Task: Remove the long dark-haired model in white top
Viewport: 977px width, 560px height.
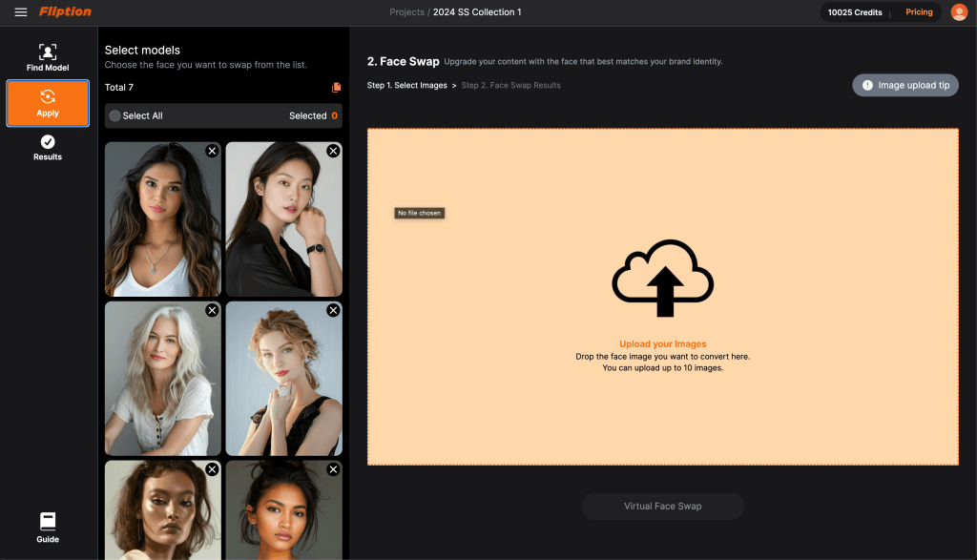Action: [x=212, y=151]
